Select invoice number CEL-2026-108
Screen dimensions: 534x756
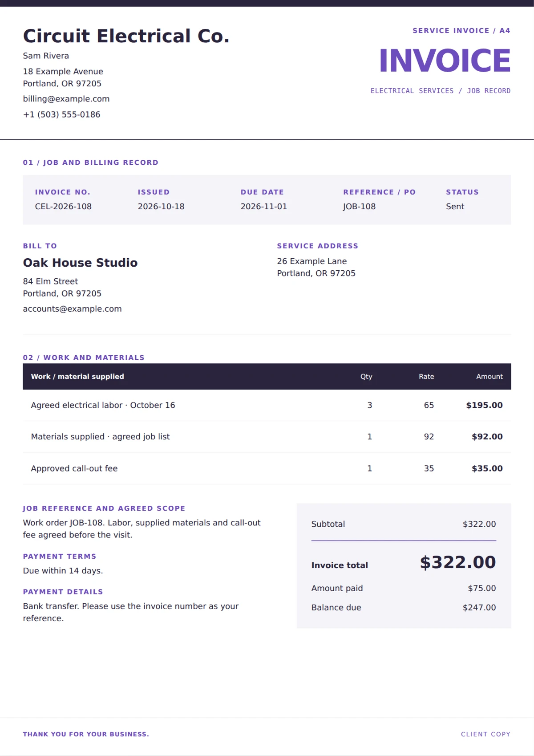[x=63, y=207]
